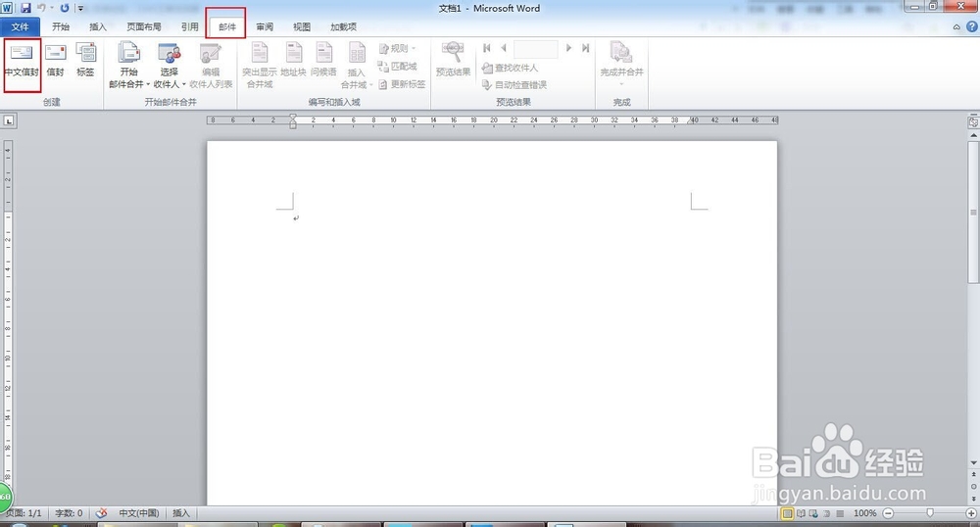
Task: Insert a 问候语 greeting line
Action: pyautogui.click(x=323, y=61)
